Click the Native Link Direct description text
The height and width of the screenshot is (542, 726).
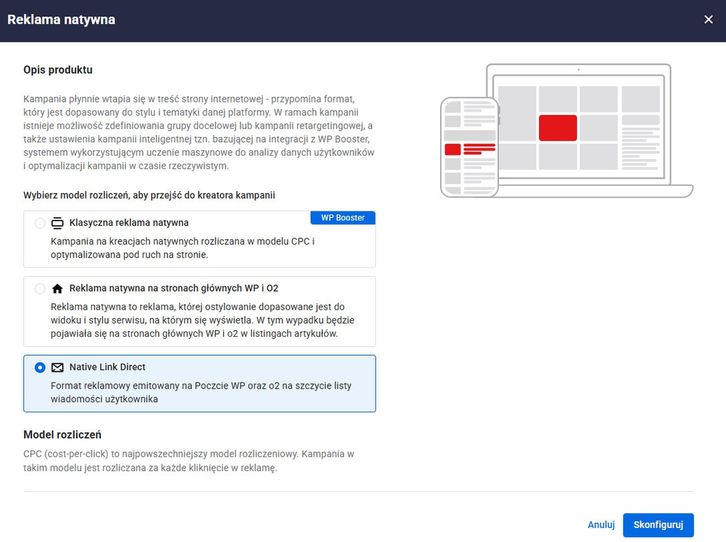click(x=200, y=393)
